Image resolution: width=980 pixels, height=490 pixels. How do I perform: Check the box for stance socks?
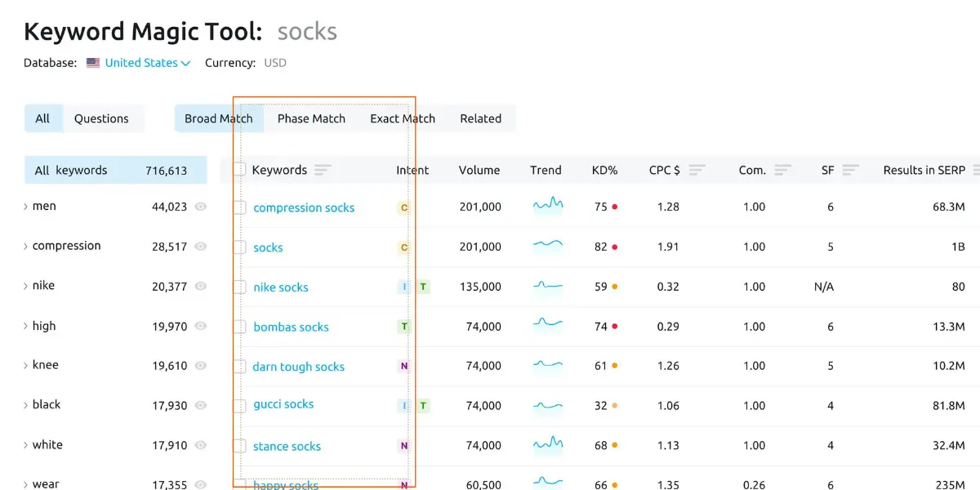point(239,446)
